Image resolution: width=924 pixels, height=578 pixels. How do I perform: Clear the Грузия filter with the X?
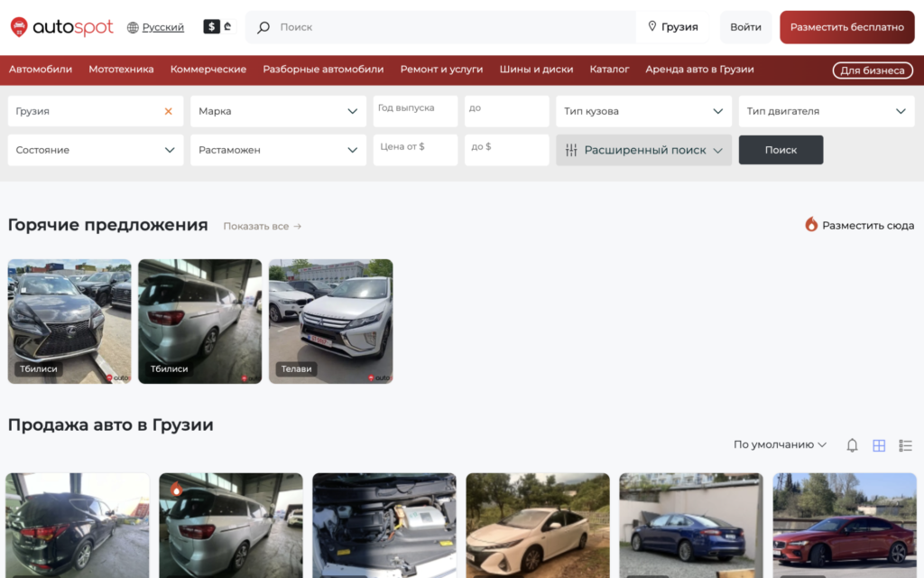tap(169, 111)
